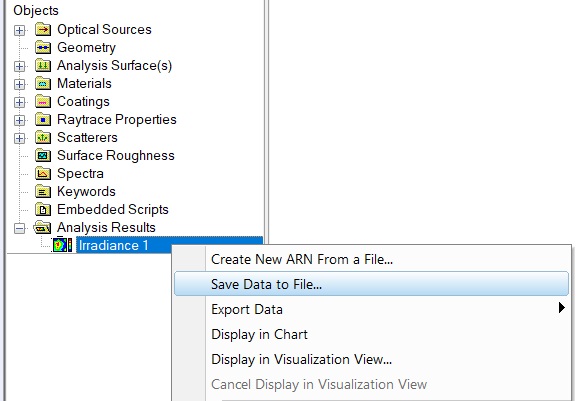Expand the Materials tree node

coord(20,84)
